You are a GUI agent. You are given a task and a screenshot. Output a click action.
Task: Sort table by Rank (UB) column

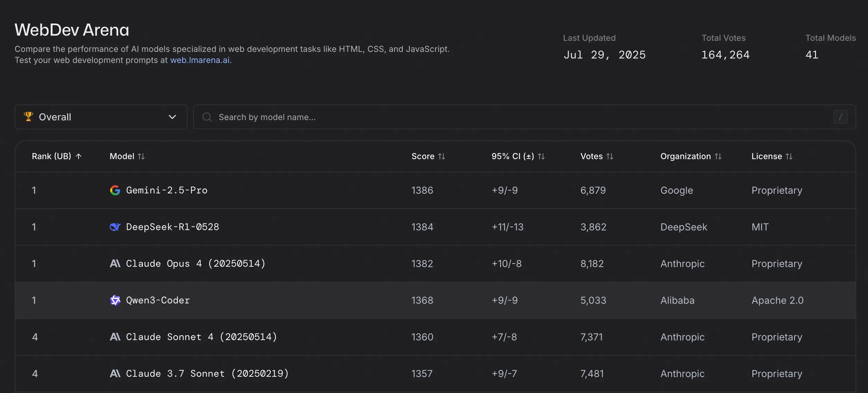(x=52, y=156)
